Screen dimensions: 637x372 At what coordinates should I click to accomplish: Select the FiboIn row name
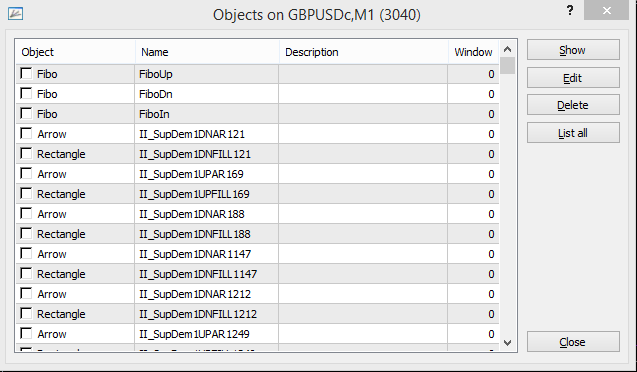click(x=154, y=114)
